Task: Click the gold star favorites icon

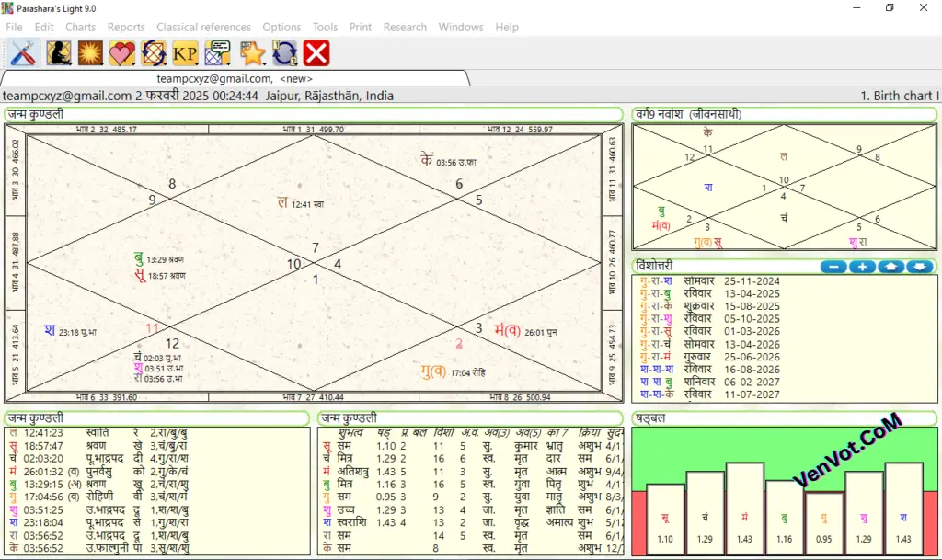Action: [x=253, y=53]
